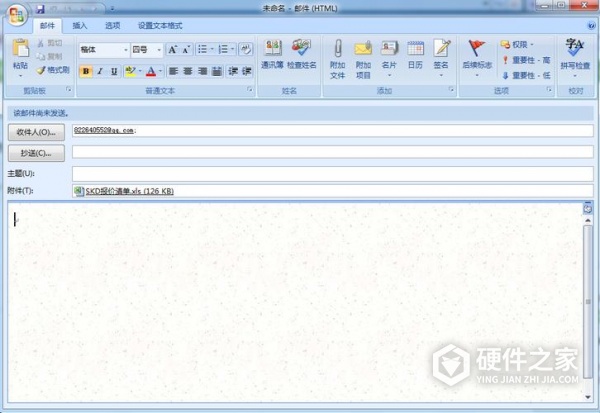600x413 pixels.
Task: Expand the font size dropdown (四号)
Action: point(159,49)
